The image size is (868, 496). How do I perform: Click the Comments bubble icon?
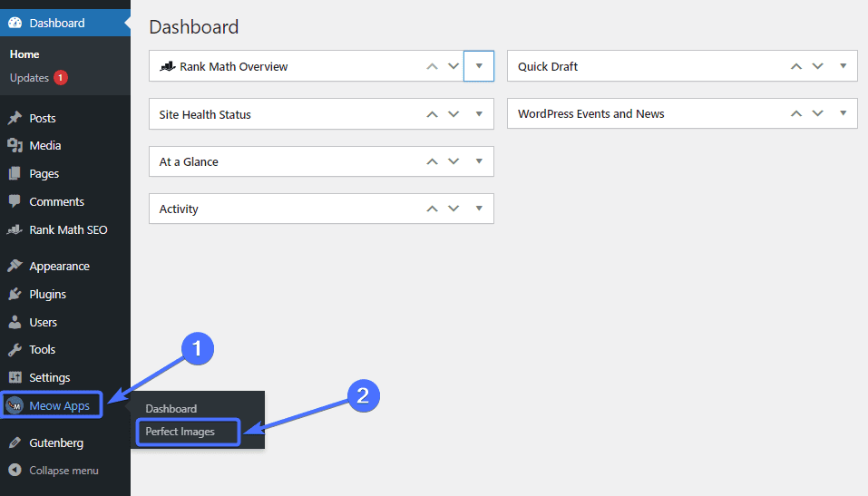click(x=15, y=201)
